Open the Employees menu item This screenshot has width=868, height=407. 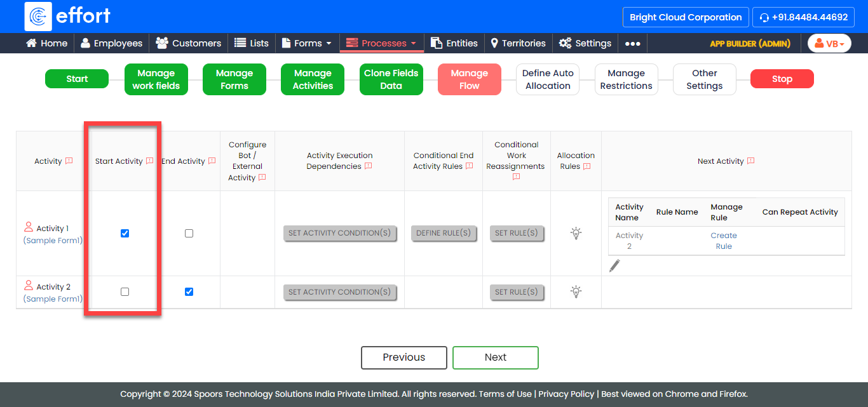coord(111,43)
